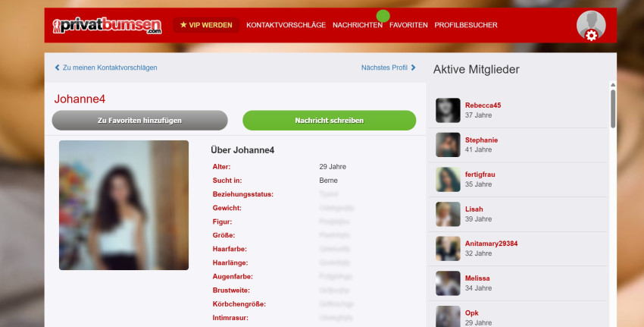This screenshot has width=644, height=327.
Task: Open the user avatar in the header
Action: 590,24
